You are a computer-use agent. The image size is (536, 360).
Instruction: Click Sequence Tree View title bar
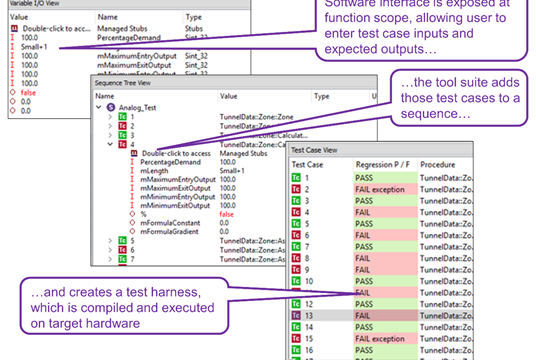coord(234,83)
